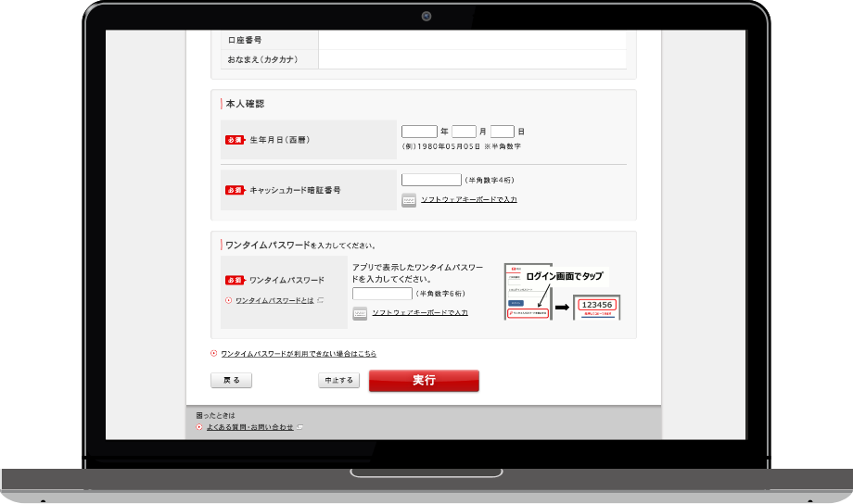
Task: Open ソフトウェアキーボードで入力 link for PIN
Action: pyautogui.click(x=468, y=200)
